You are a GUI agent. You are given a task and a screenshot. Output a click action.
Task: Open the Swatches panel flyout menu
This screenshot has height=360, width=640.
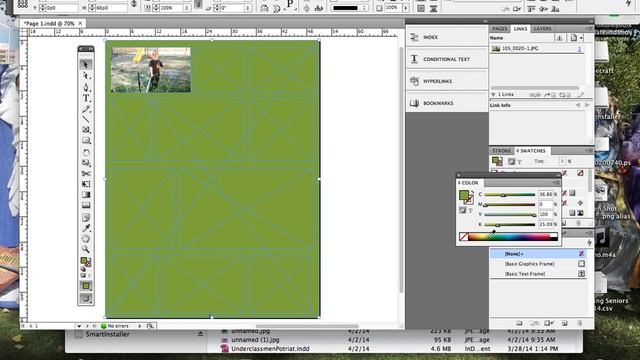point(589,151)
